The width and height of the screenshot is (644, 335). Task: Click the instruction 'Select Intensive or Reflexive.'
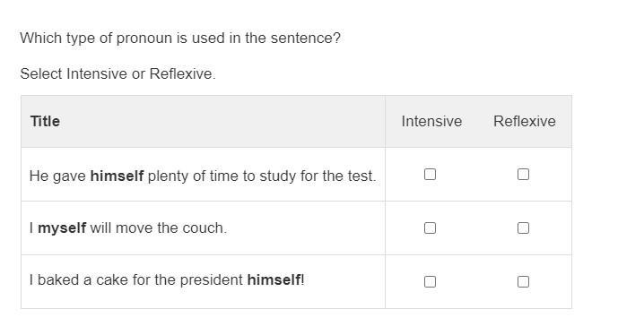[x=117, y=74]
